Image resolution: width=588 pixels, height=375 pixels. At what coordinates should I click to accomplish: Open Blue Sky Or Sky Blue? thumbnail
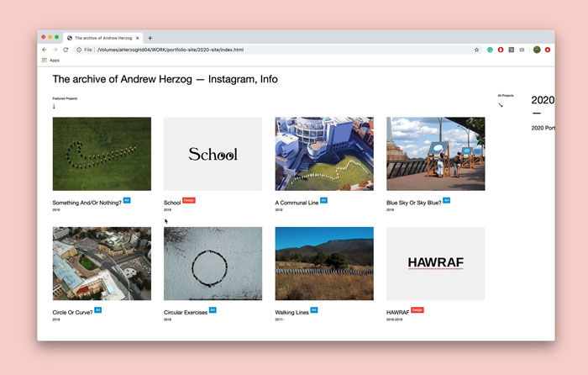pyautogui.click(x=436, y=154)
